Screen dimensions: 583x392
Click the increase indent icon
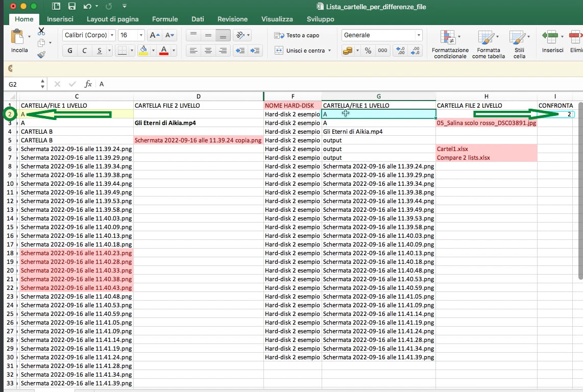255,51
